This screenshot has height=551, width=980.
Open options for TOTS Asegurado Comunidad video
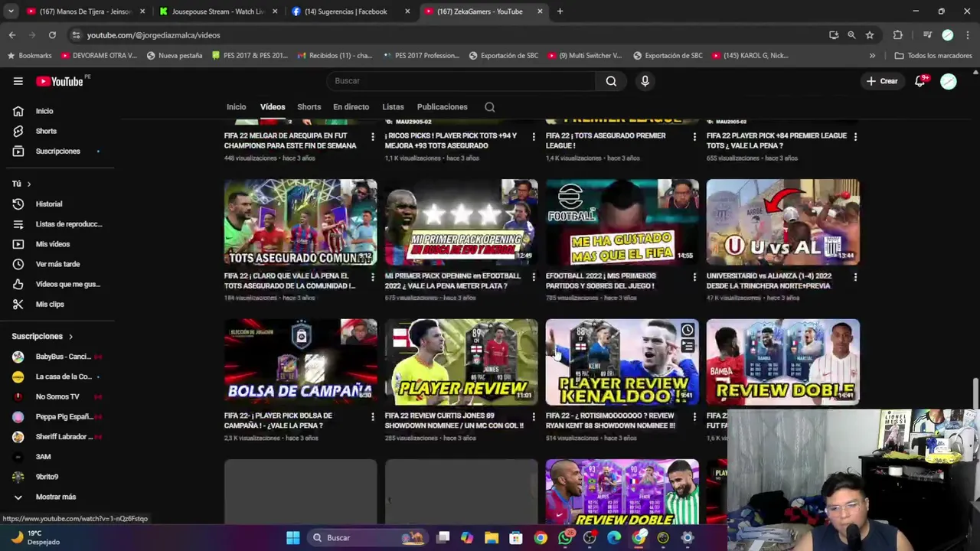pyautogui.click(x=373, y=277)
